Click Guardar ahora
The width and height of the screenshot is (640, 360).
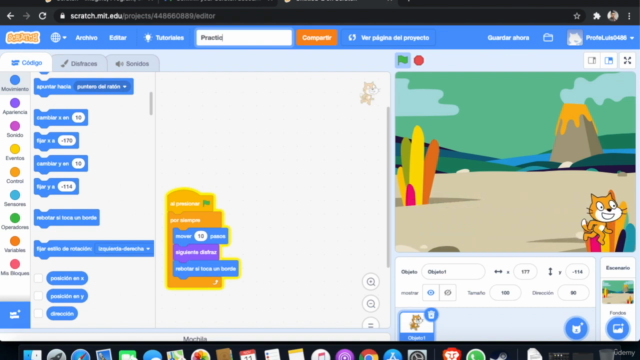click(508, 38)
